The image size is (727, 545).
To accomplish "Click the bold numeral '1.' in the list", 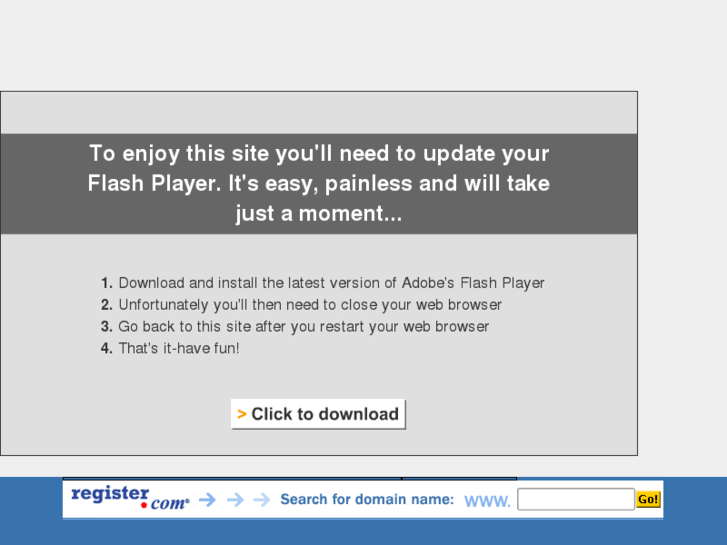I will click(x=107, y=283).
